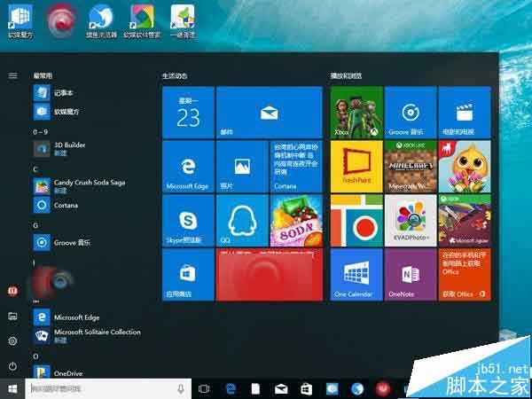This screenshot has height=399, width=532.
Task: Click the 生活动态 tile group header
Action: point(175,76)
